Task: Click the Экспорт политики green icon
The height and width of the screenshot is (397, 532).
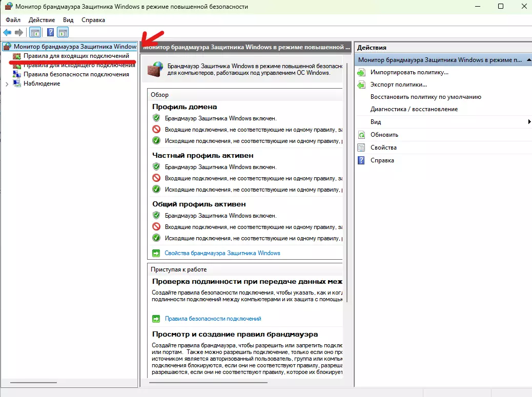Action: click(362, 85)
